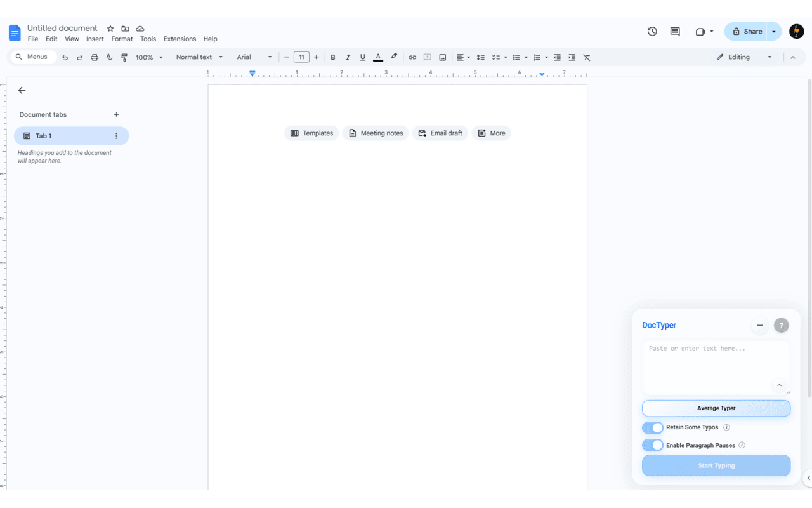Open the Arial font dropdown
Image resolution: width=812 pixels, height=508 pixels.
click(254, 57)
